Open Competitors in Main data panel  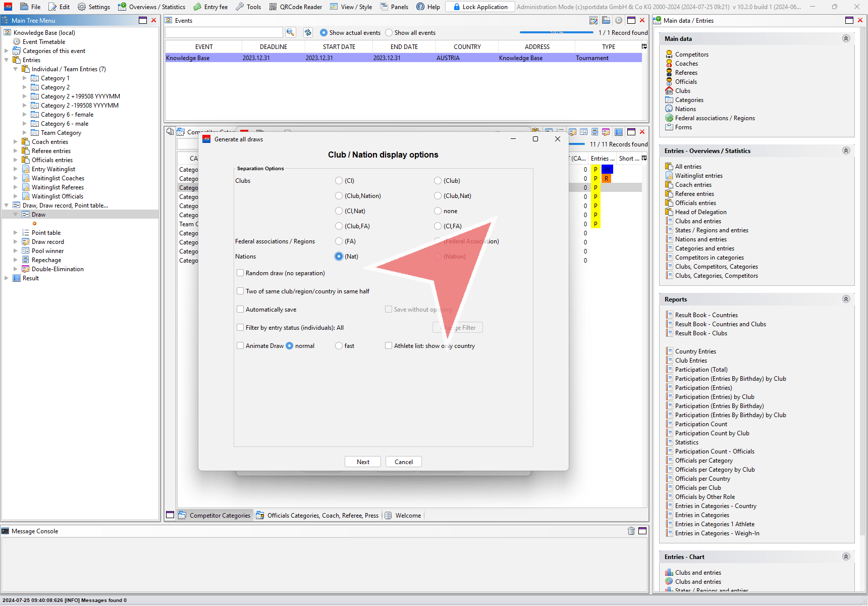691,55
